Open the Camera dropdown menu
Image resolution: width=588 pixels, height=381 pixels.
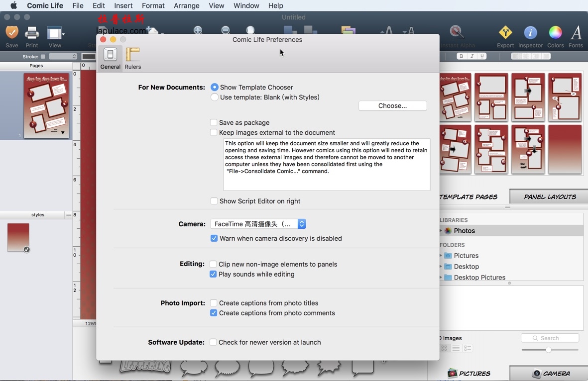click(258, 224)
